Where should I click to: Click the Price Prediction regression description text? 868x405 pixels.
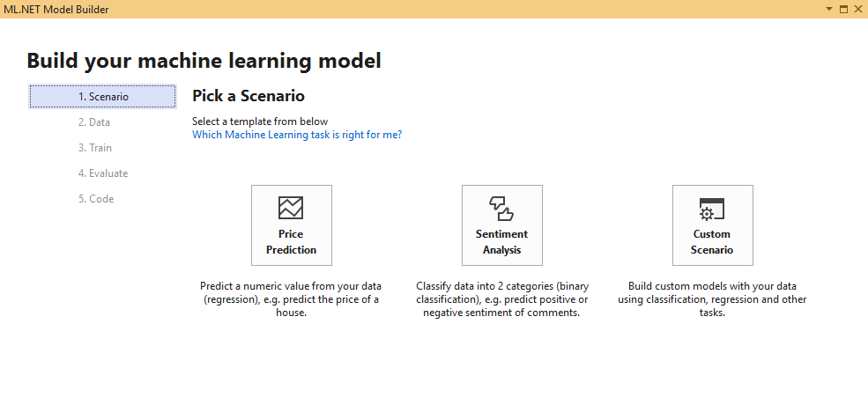coord(291,299)
